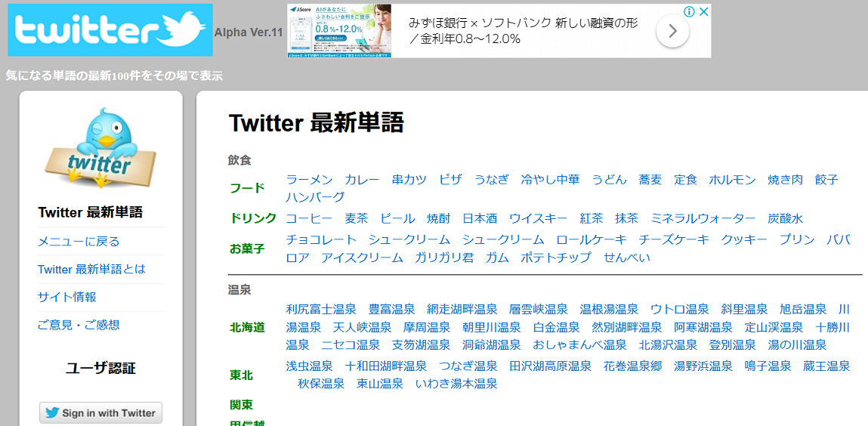Screen dimensions: 868x426
Task: Click the ad image thumbnail with woman
Action: click(338, 31)
